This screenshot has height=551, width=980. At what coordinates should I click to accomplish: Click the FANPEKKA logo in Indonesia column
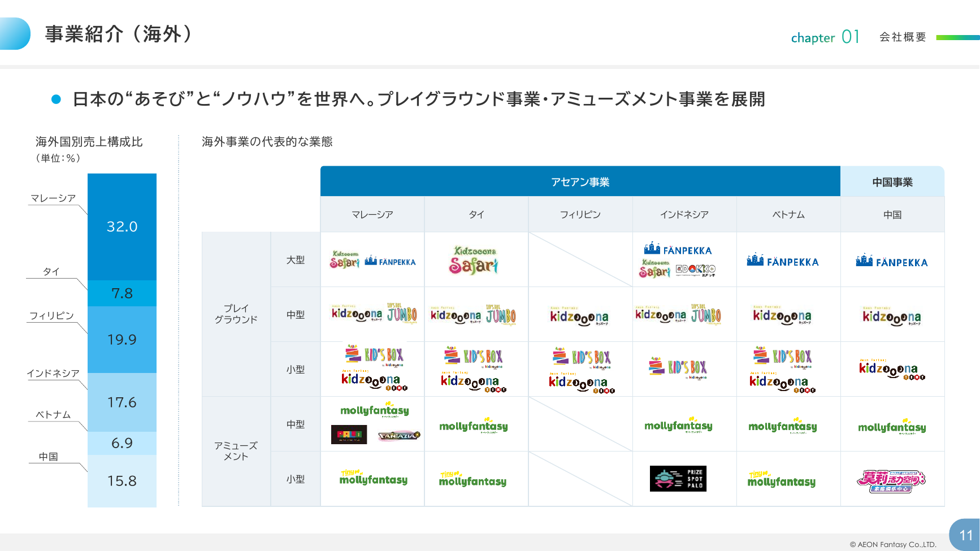[678, 249]
